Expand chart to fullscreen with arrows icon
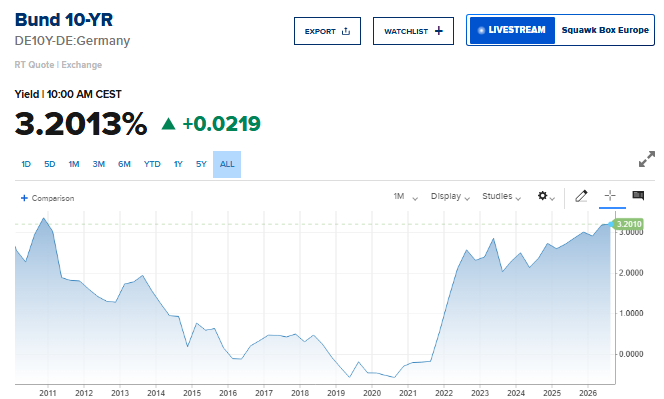 pyautogui.click(x=647, y=159)
